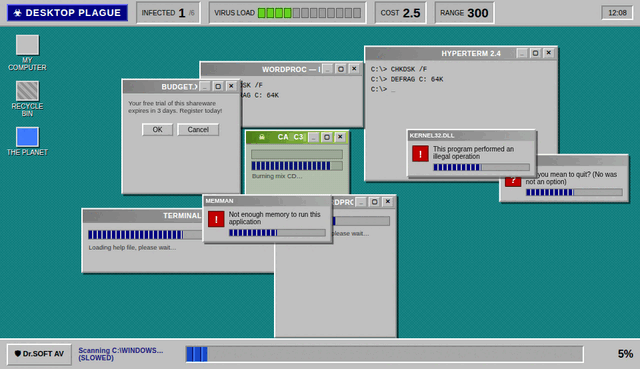640x369 pixels.
Task: Maximize the DPRC window behind MEMMAN
Action: coord(374,202)
